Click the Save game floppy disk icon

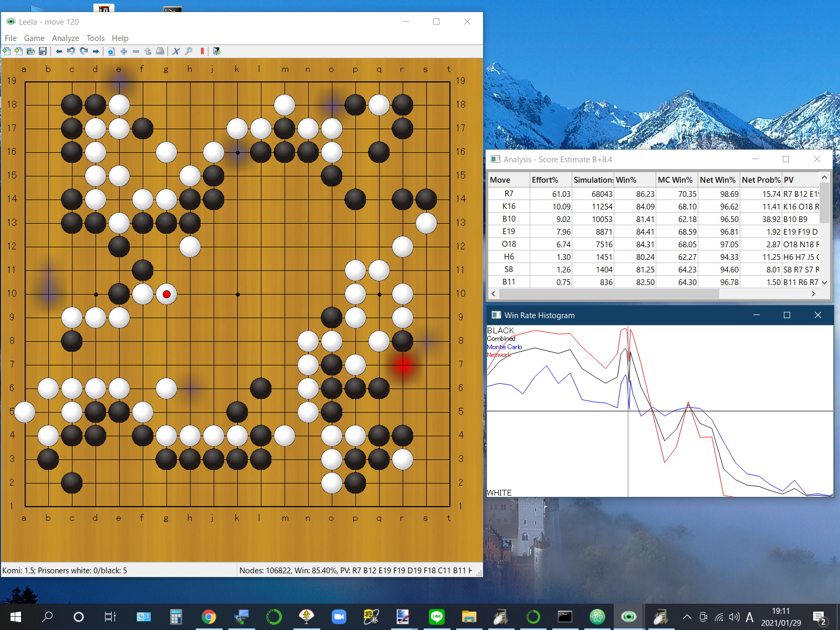coord(43,51)
